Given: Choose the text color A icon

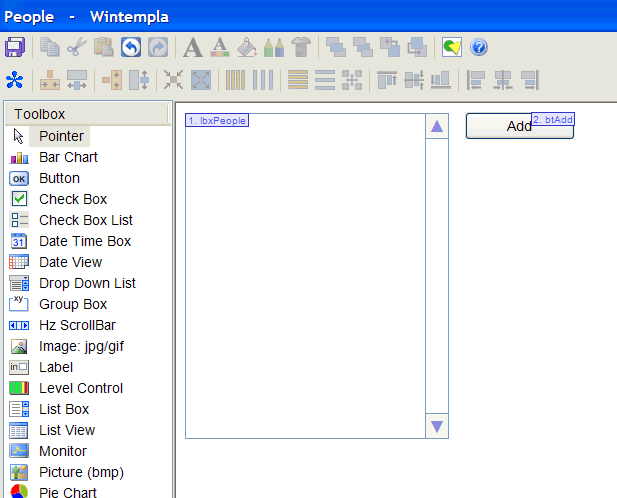Looking at the screenshot, I should tap(220, 47).
